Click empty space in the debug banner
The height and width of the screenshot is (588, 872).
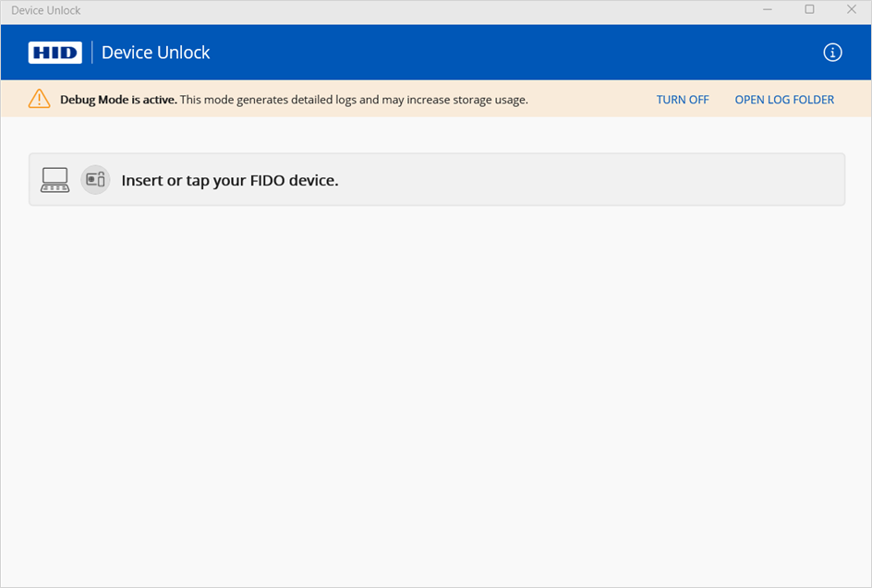point(591,100)
